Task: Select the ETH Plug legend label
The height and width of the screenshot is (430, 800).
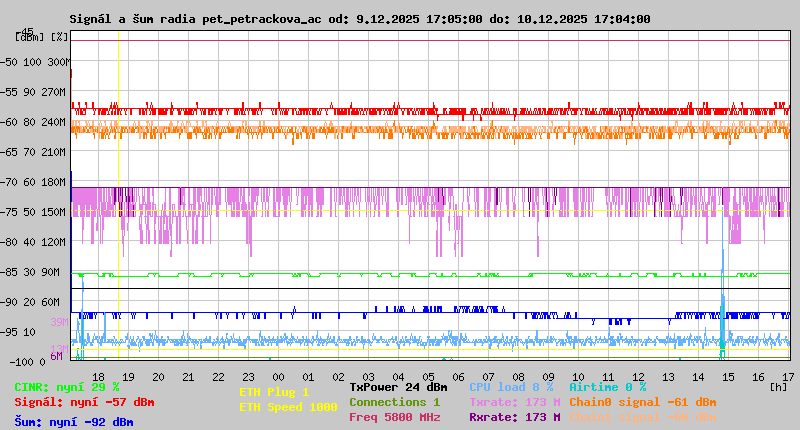Action: [x=275, y=393]
